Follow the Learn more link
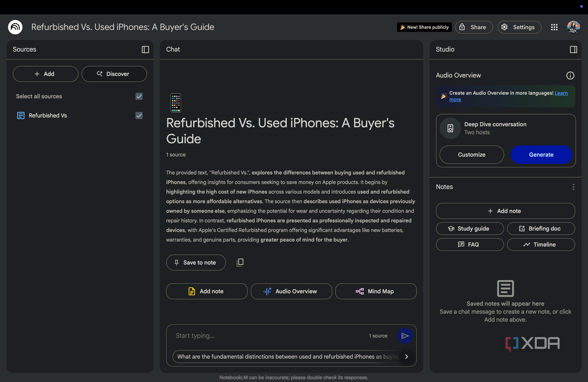Viewport: 588px width, 382px height. [x=508, y=96]
